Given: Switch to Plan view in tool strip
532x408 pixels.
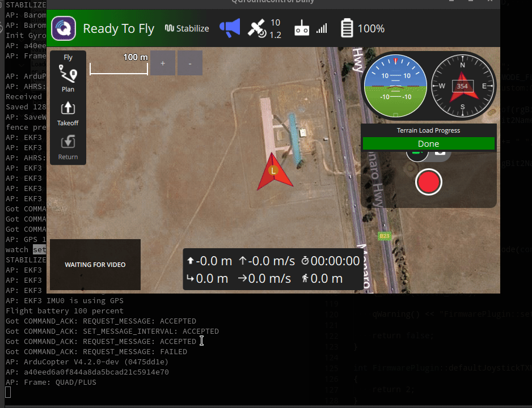Looking at the screenshot, I should click(x=68, y=78).
